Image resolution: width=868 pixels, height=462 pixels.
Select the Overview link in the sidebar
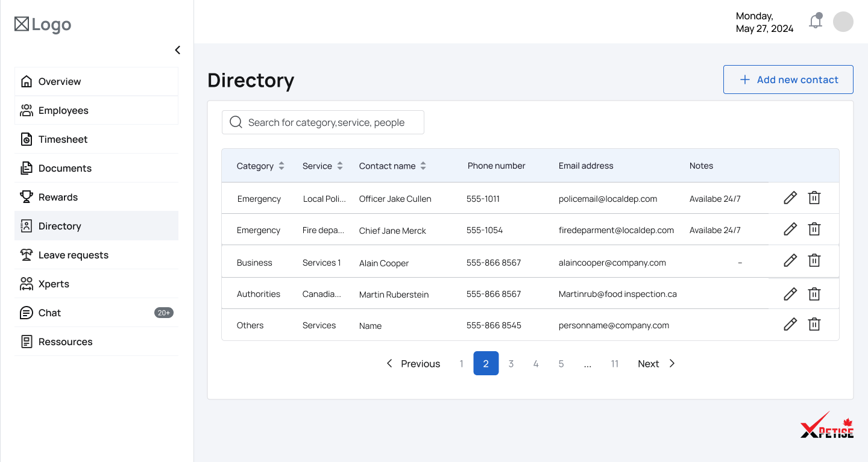point(59,81)
